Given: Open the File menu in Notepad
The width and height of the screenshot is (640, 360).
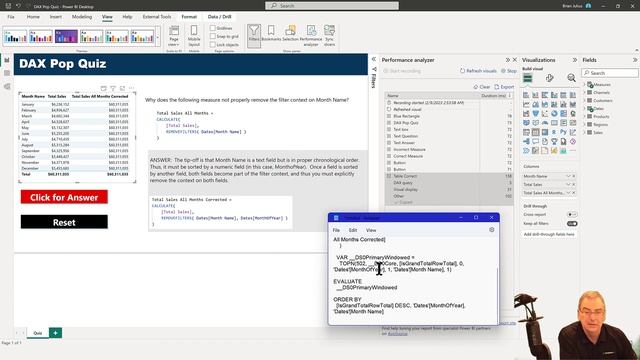Looking at the screenshot, I should [336, 230].
